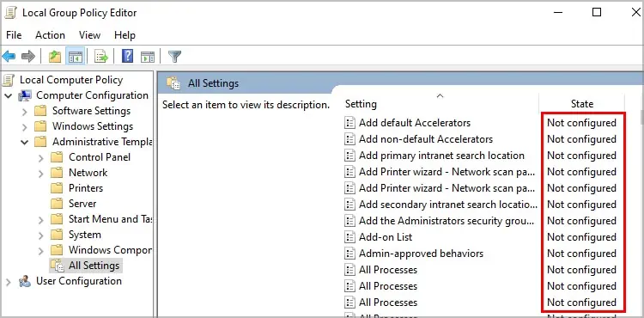Select the All Settings tree item
The height and width of the screenshot is (318, 644).
pyautogui.click(x=94, y=266)
